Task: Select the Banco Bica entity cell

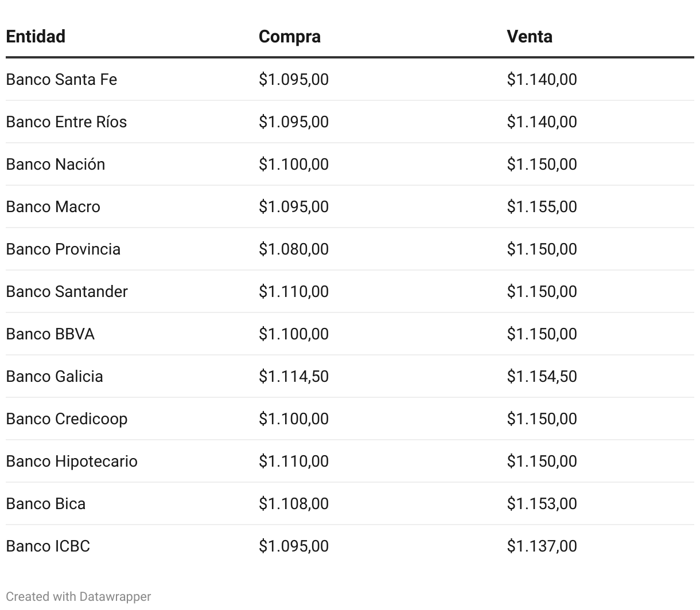Action: 46,503
